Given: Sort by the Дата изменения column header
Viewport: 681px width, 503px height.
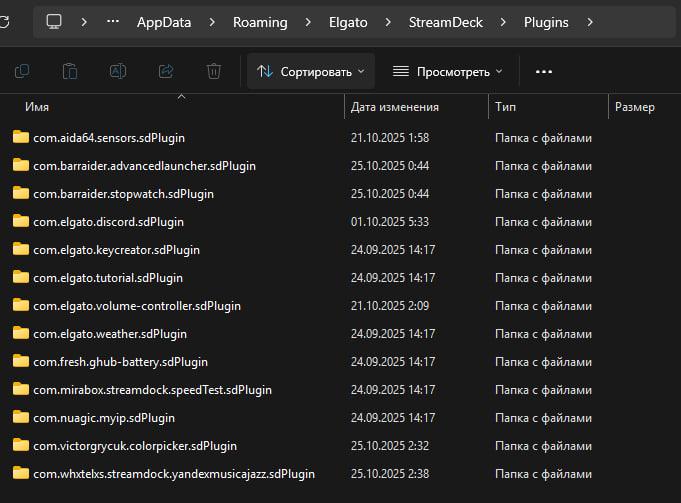Looking at the screenshot, I should coord(394,107).
